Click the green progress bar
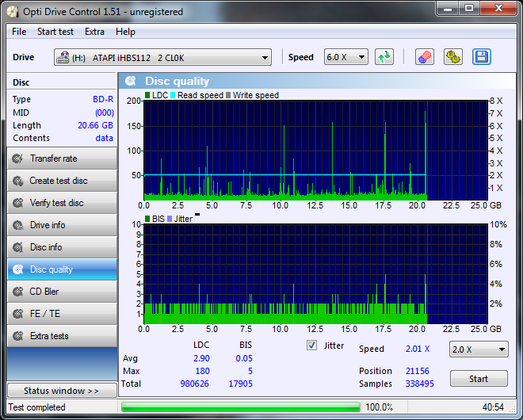 click(240, 407)
